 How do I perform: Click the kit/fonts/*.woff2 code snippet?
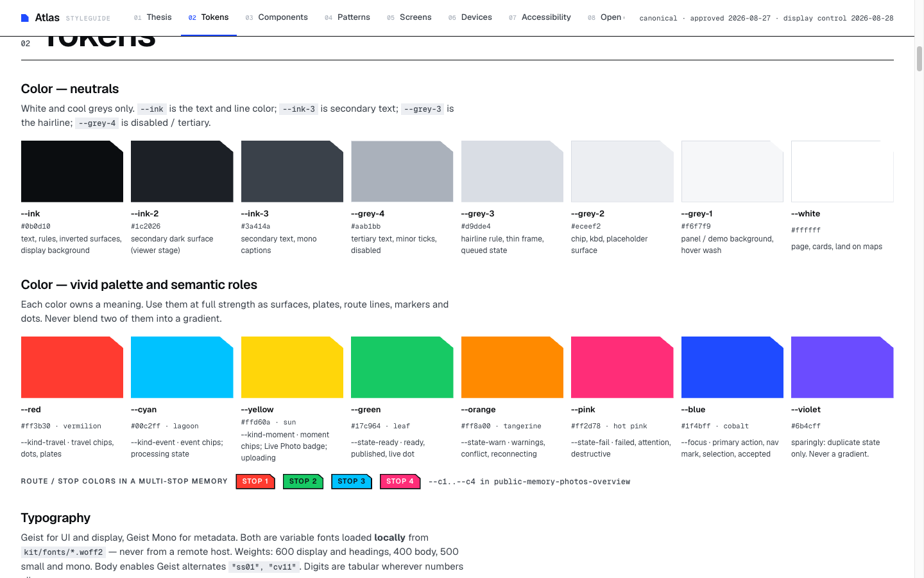tap(64, 552)
